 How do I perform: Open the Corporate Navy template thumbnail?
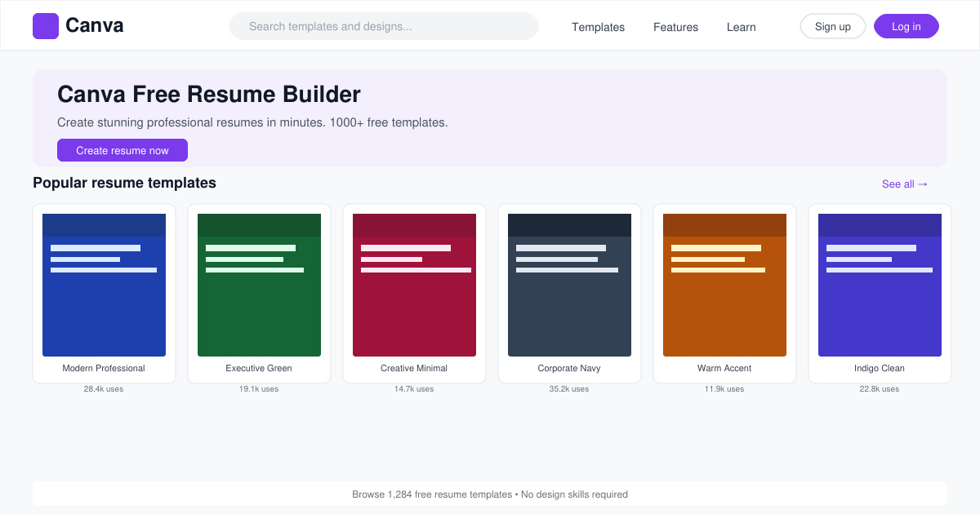(x=569, y=285)
